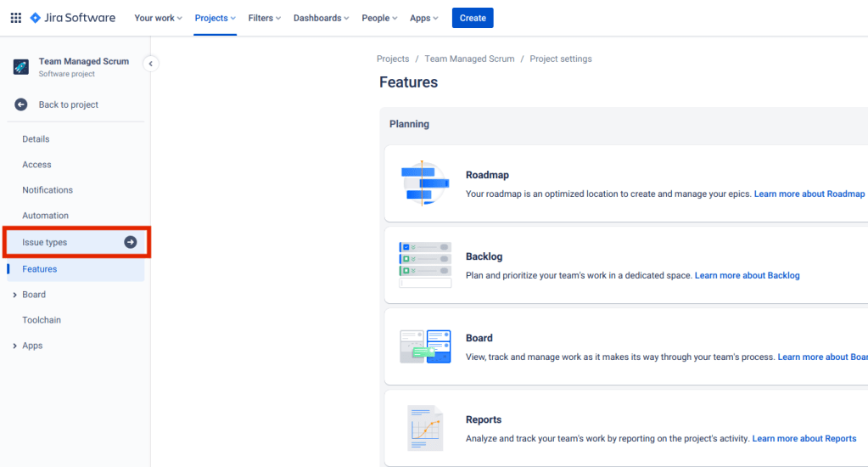Click the Team Managed Scrum project name

pyautogui.click(x=84, y=61)
